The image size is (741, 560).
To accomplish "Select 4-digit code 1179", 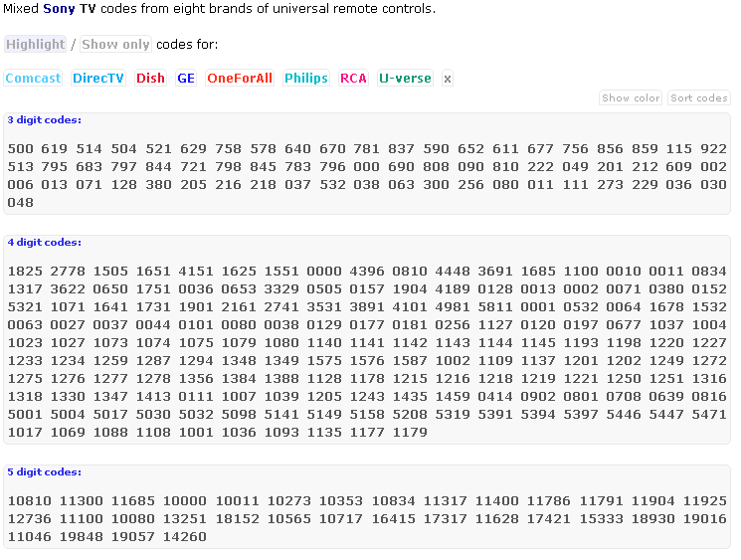I will (410, 433).
